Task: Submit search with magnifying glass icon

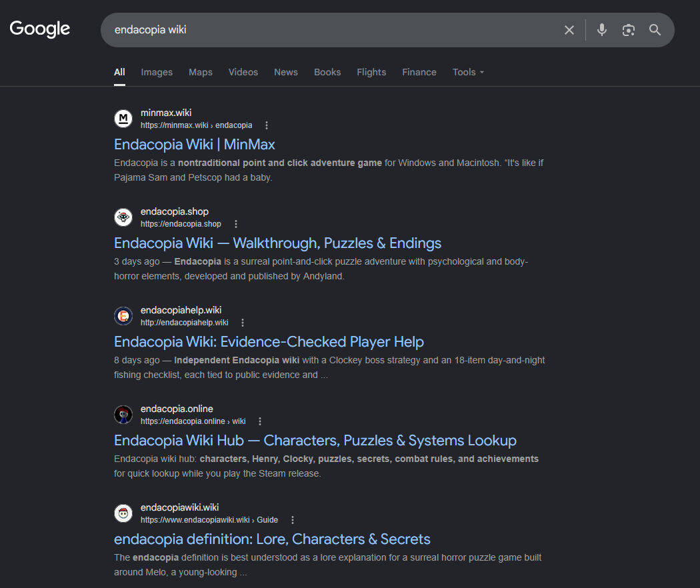Action: pos(655,30)
